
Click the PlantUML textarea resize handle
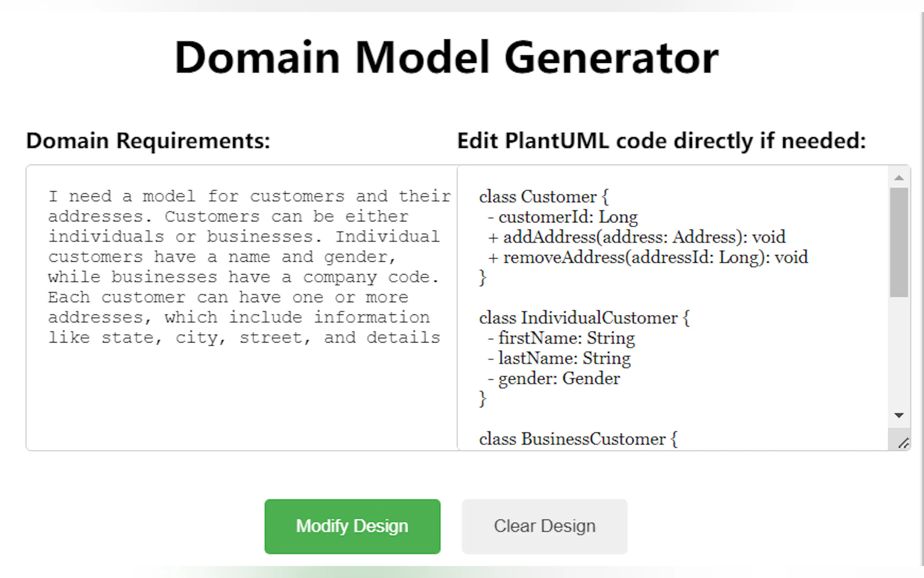point(903,443)
